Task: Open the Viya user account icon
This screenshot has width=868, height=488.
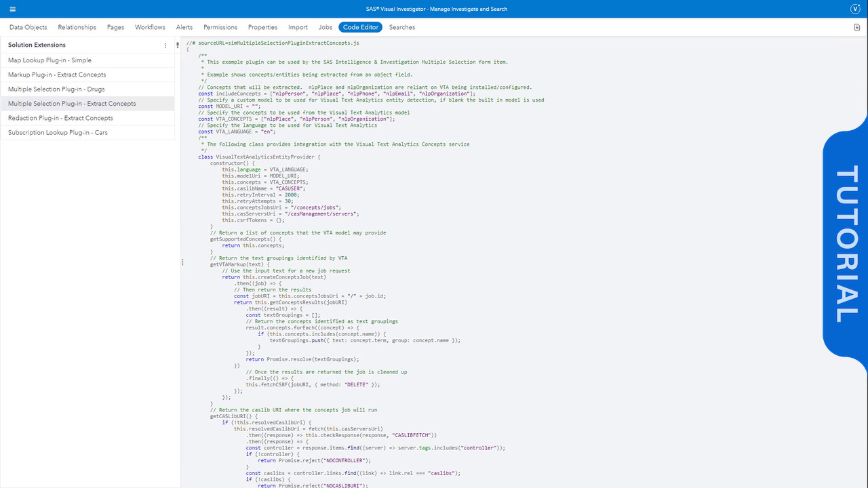Action: click(x=855, y=9)
